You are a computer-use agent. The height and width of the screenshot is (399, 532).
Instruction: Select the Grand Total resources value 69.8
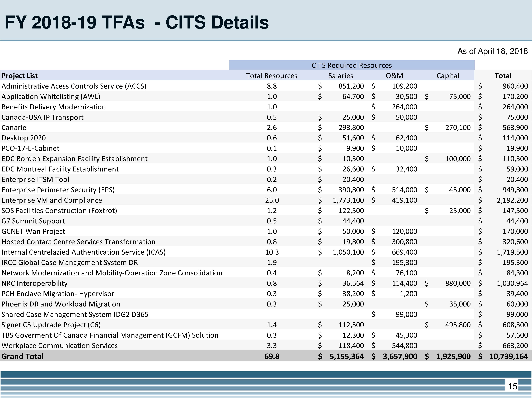pyautogui.click(x=272, y=356)
